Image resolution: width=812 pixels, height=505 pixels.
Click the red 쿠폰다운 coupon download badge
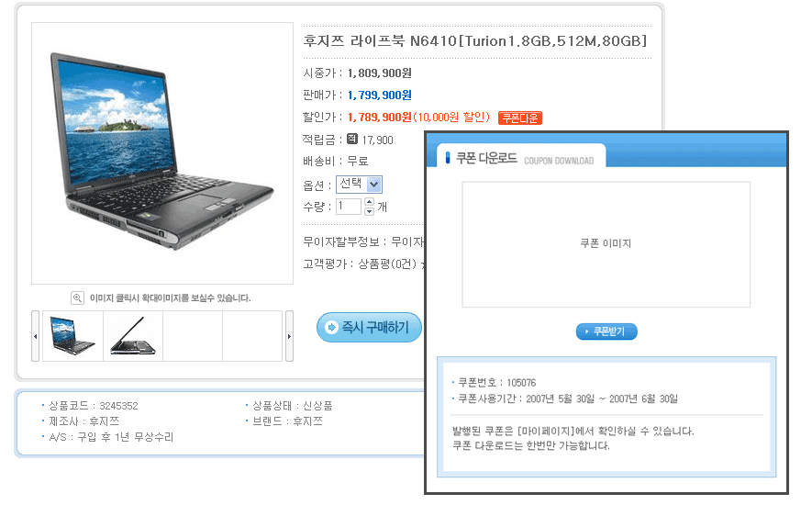520,118
